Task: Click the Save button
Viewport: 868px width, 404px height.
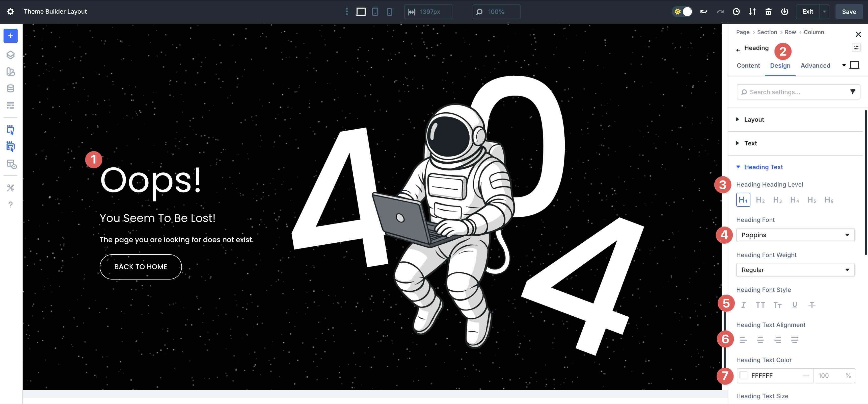Action: 849,12
